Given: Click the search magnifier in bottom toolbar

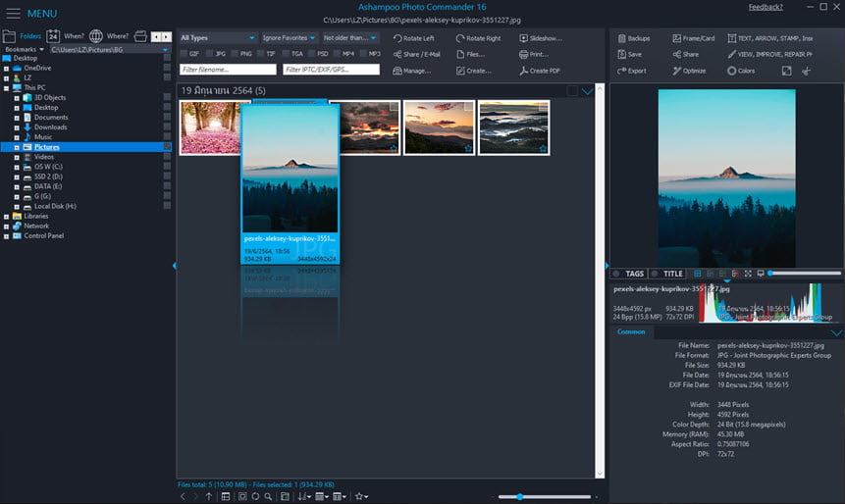Looking at the screenshot, I should point(268,496).
